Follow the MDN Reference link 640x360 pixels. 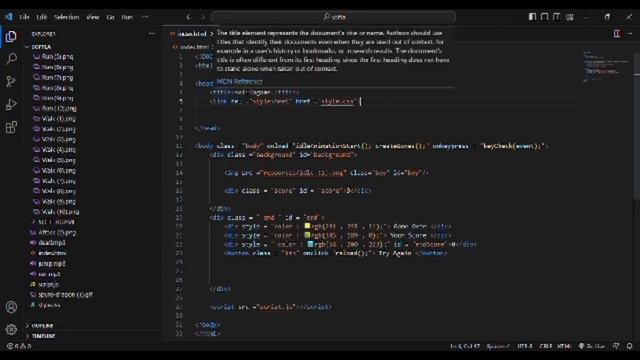click(x=240, y=82)
